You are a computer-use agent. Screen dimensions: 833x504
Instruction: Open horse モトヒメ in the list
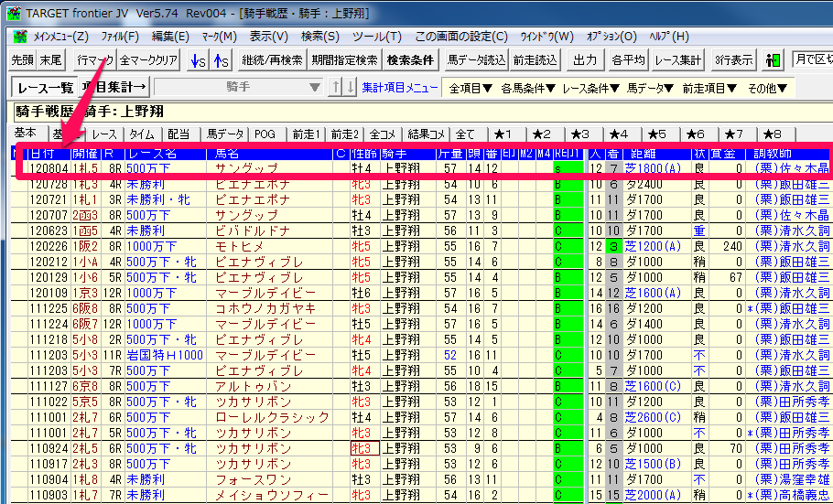(241, 246)
